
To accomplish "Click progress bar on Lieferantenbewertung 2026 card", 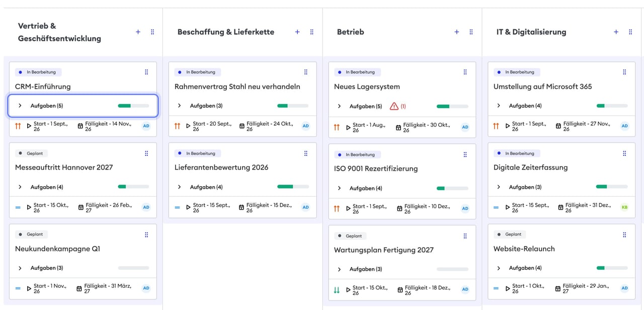I will click(x=293, y=187).
